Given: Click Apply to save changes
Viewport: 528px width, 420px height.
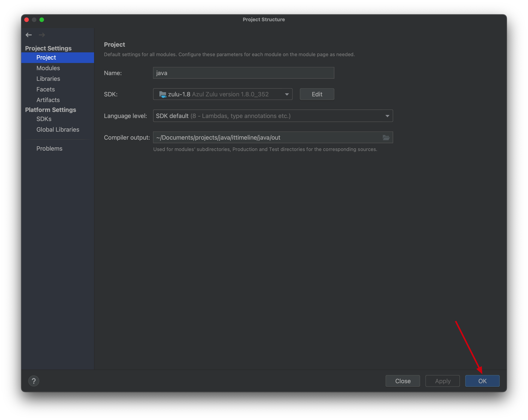Looking at the screenshot, I should coord(442,381).
